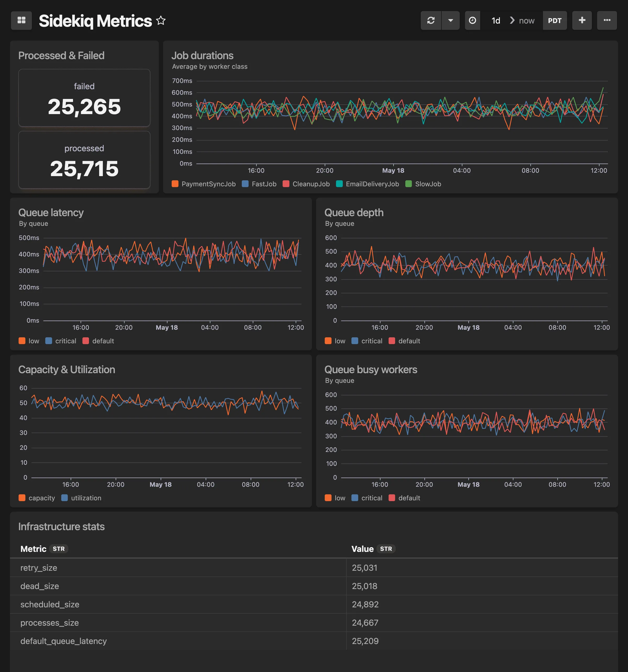Refresh the dashboard data
The image size is (628, 672).
(431, 21)
